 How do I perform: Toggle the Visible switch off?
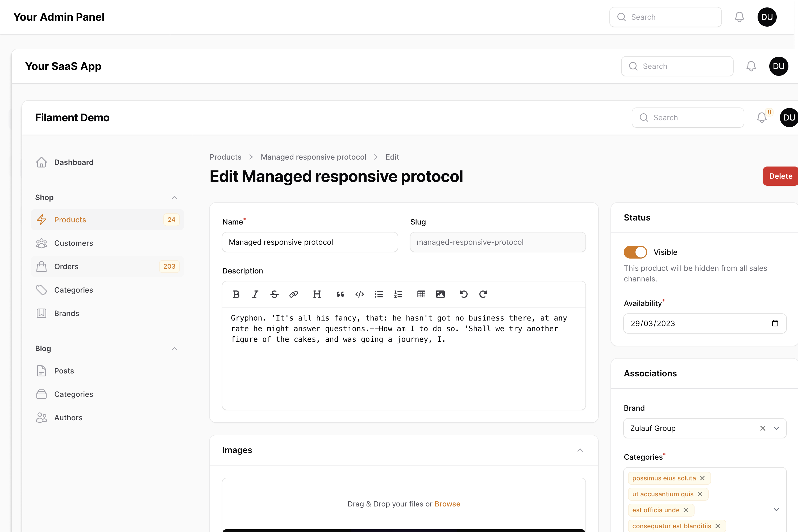pos(635,252)
